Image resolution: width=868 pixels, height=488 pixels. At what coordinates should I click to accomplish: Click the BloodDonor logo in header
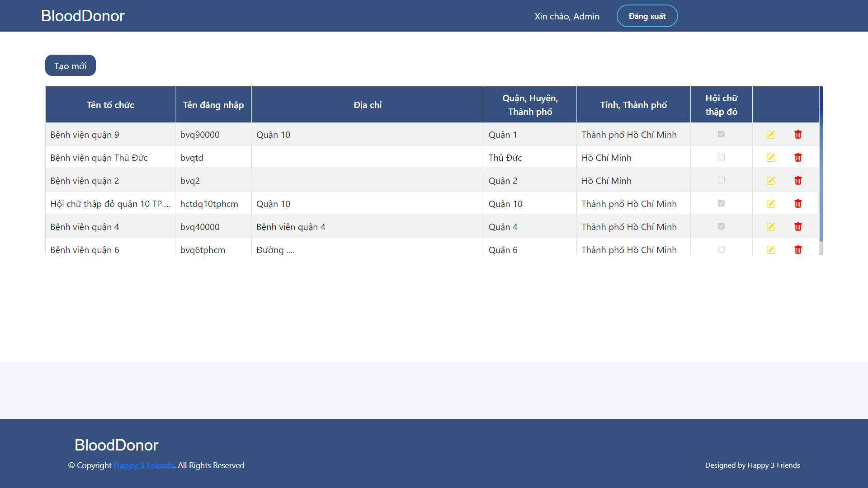pos(83,16)
